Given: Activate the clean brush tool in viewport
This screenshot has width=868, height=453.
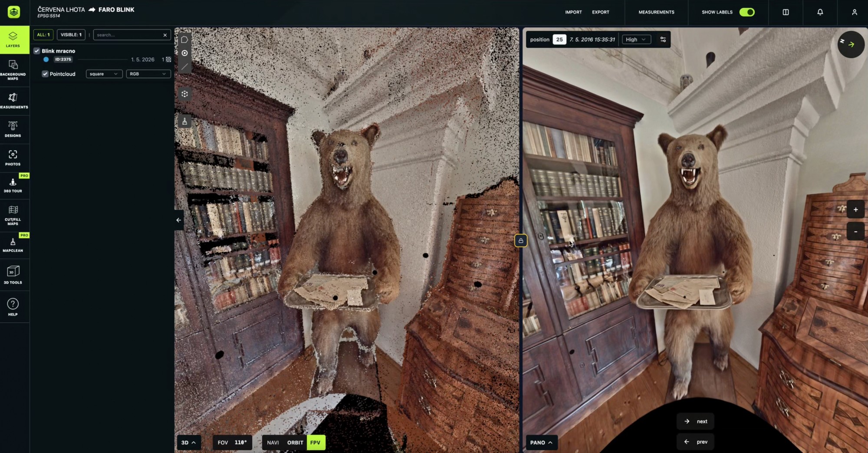Looking at the screenshot, I should tap(184, 121).
